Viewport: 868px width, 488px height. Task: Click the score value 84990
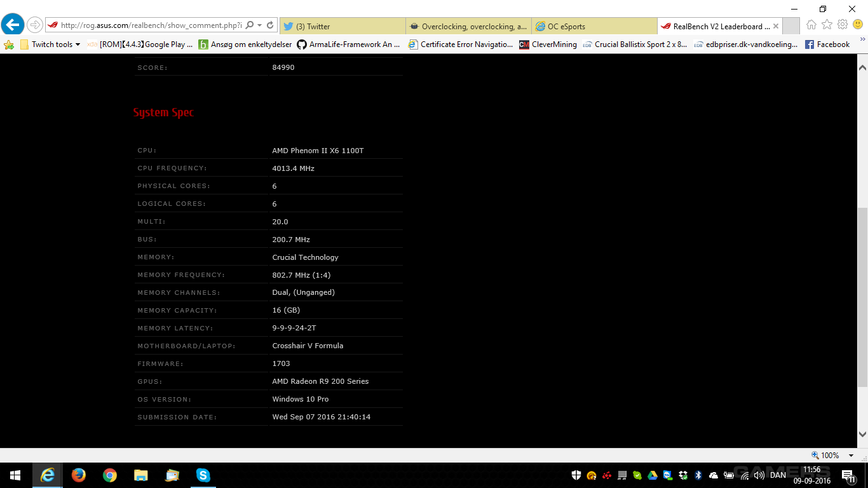[x=283, y=67]
